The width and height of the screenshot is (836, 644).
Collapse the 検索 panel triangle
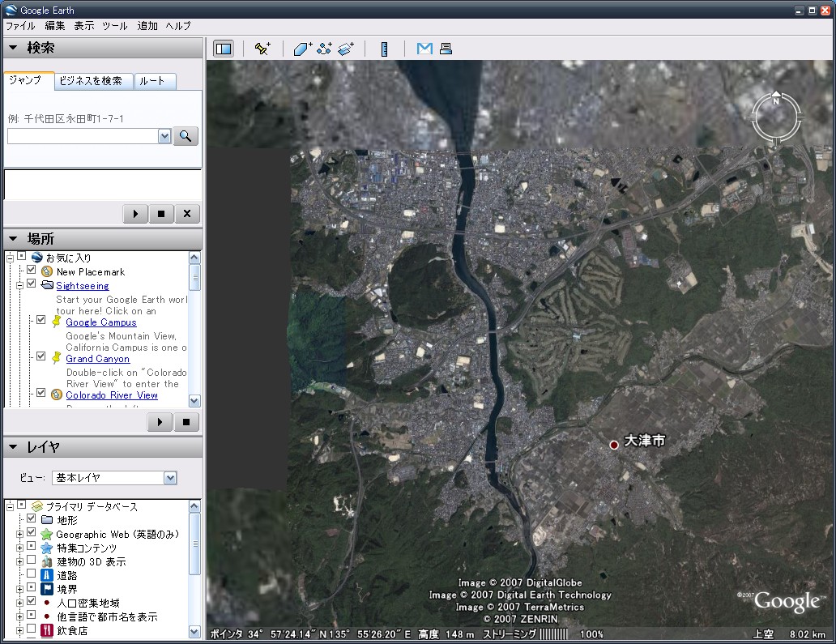tap(13, 48)
